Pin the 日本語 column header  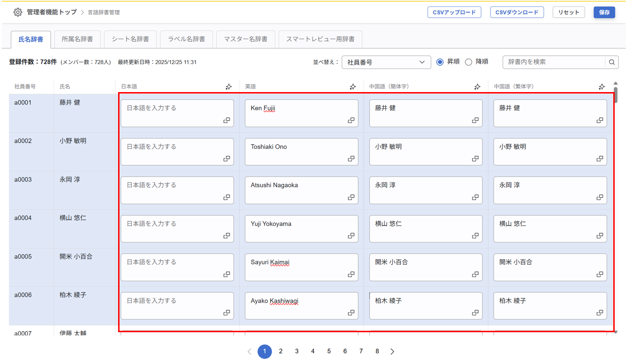228,86
